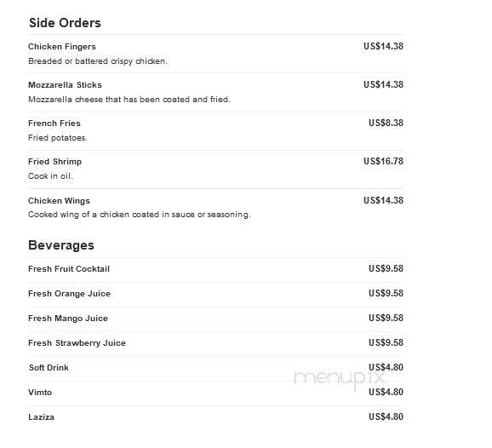Choose the Vimto beverage
The image size is (492, 448).
[x=215, y=393]
